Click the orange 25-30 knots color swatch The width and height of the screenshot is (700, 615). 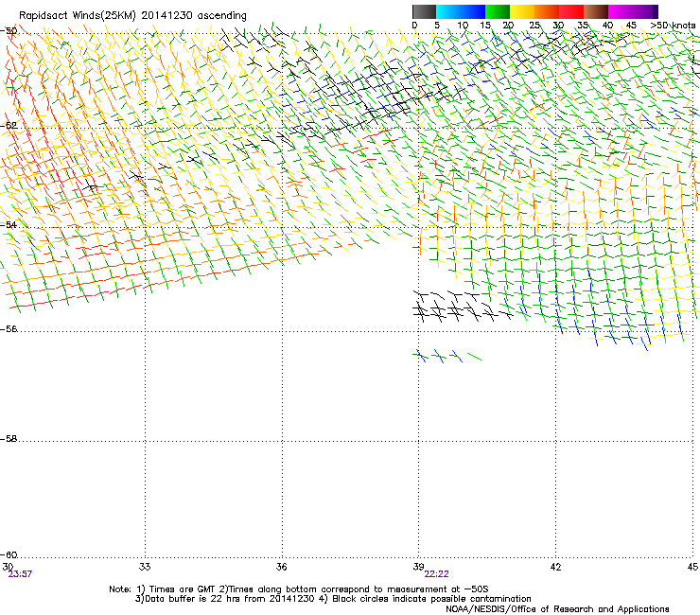coord(547,11)
